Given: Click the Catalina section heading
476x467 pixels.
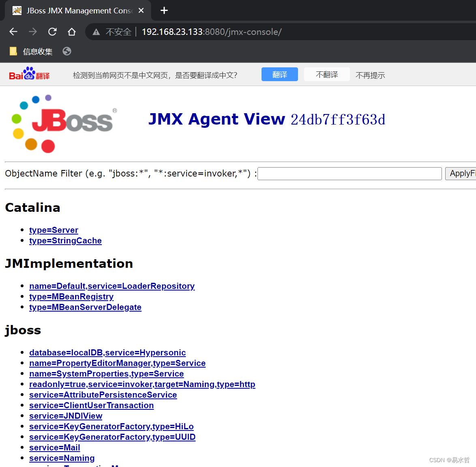Looking at the screenshot, I should coord(33,207).
